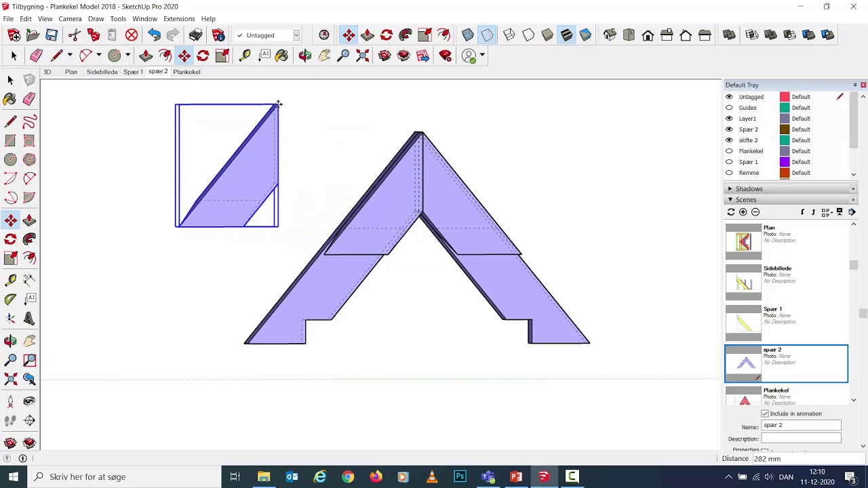The height and width of the screenshot is (488, 868).
Task: Toggle X-Ray face style icon
Action: [468, 35]
